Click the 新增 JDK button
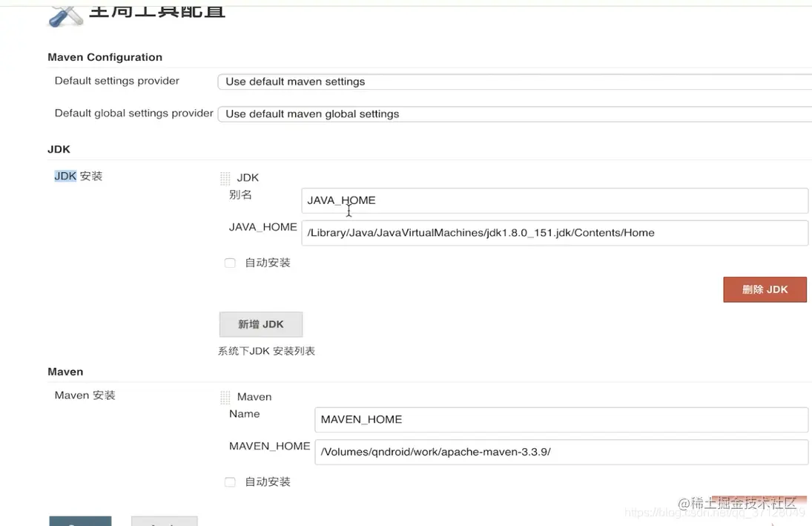The height and width of the screenshot is (526, 812). 260,324
